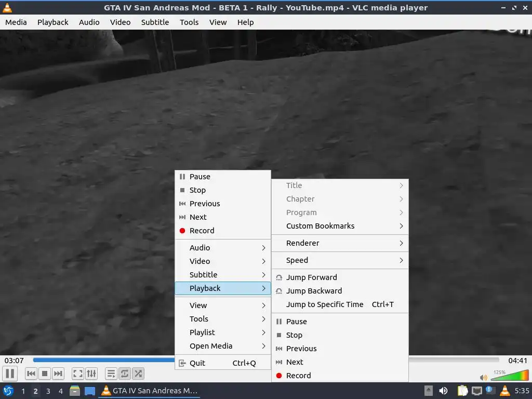Image resolution: width=532 pixels, height=399 pixels.
Task: Choose Pause at the top of the context menu
Action: click(x=222, y=177)
